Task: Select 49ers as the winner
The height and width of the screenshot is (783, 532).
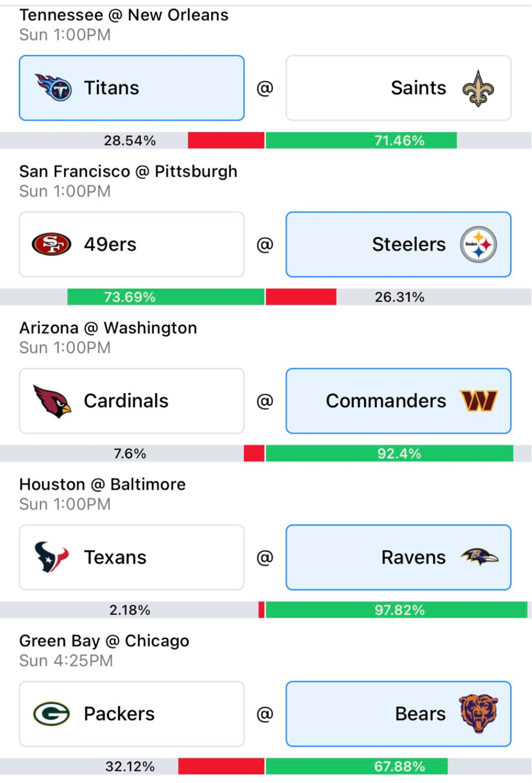Action: point(132,244)
